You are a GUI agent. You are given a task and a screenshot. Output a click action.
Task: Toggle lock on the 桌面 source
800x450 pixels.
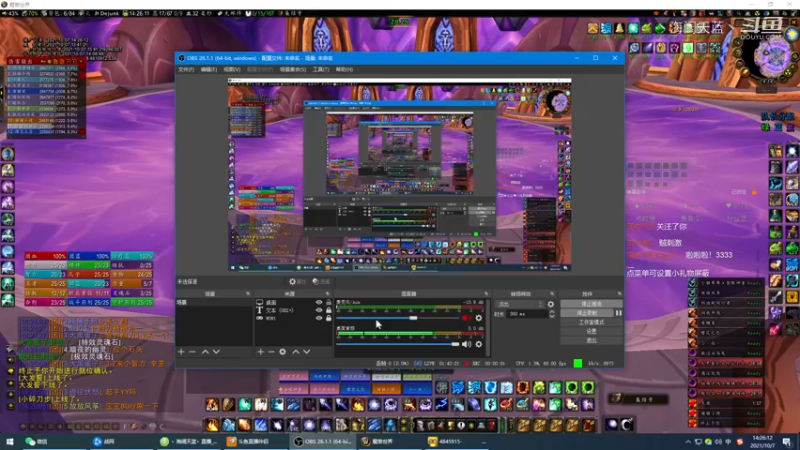[x=329, y=303]
